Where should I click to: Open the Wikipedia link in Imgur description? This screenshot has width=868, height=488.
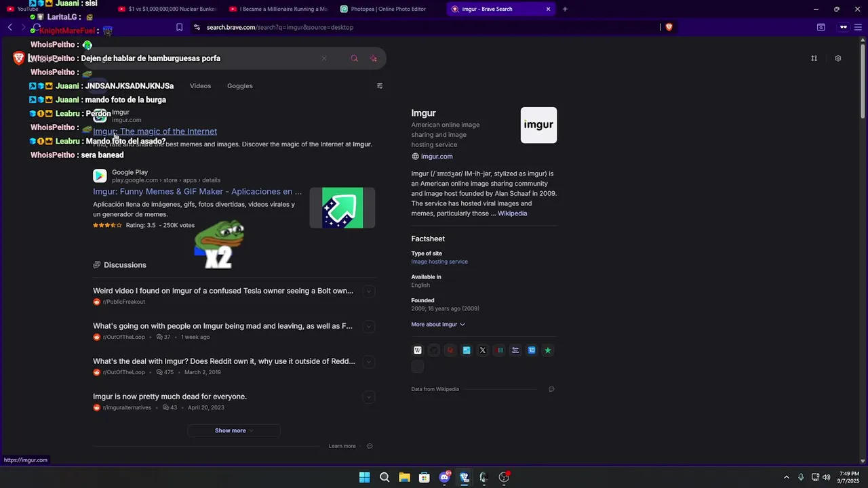[x=512, y=213]
